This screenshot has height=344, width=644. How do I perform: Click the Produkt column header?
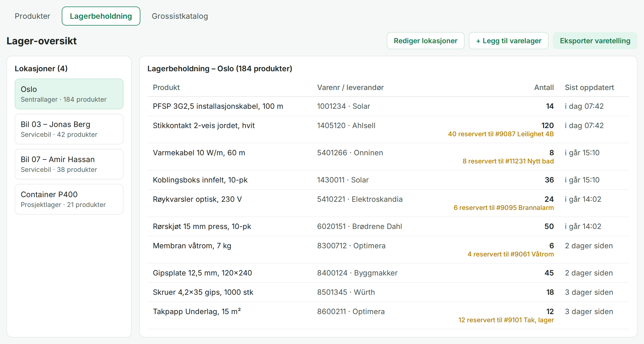click(x=166, y=87)
